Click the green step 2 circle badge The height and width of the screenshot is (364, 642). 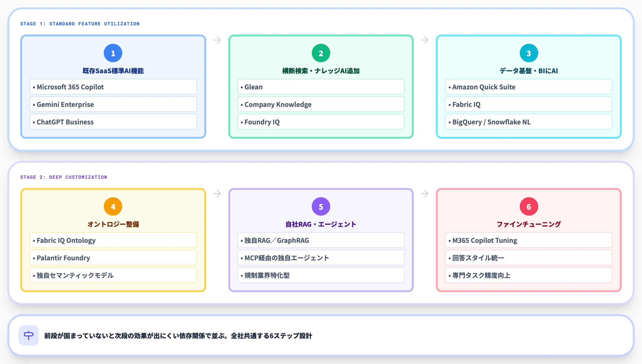coord(321,53)
